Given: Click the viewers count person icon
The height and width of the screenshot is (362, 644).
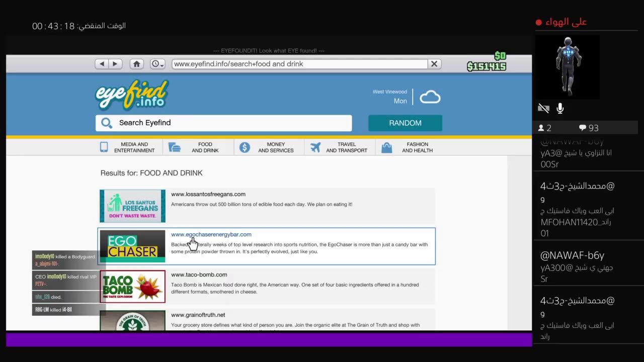Looking at the screenshot, I should click(x=541, y=128).
